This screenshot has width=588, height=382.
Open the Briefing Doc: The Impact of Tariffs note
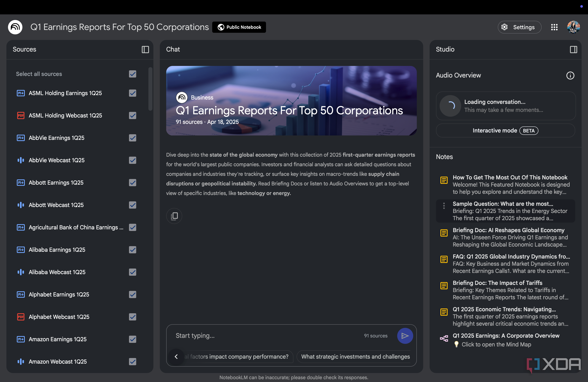497,283
